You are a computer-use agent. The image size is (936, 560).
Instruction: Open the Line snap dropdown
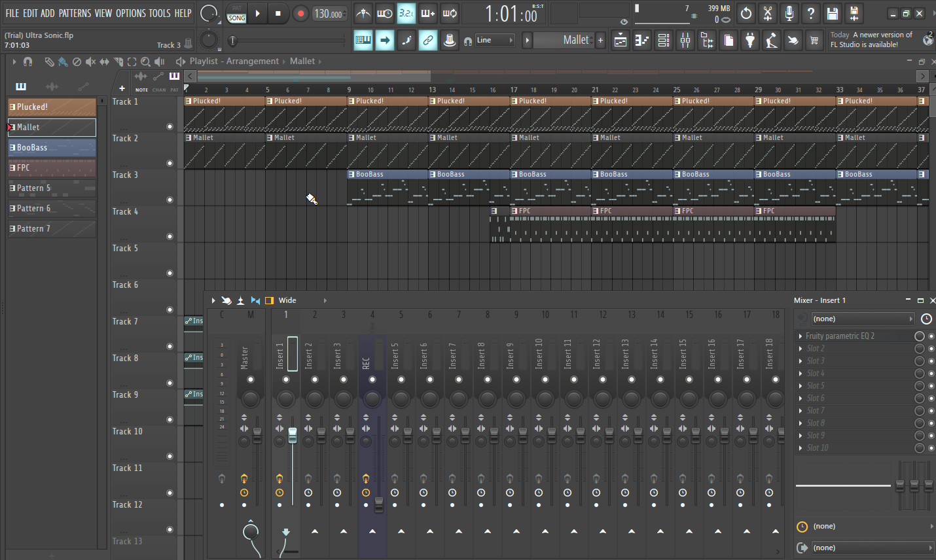pyautogui.click(x=494, y=41)
